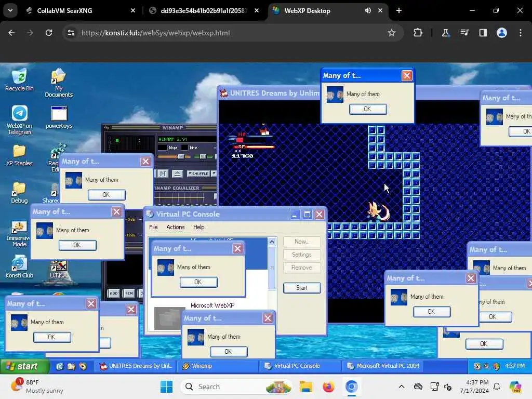Toggle Chrome side panel

click(483, 33)
